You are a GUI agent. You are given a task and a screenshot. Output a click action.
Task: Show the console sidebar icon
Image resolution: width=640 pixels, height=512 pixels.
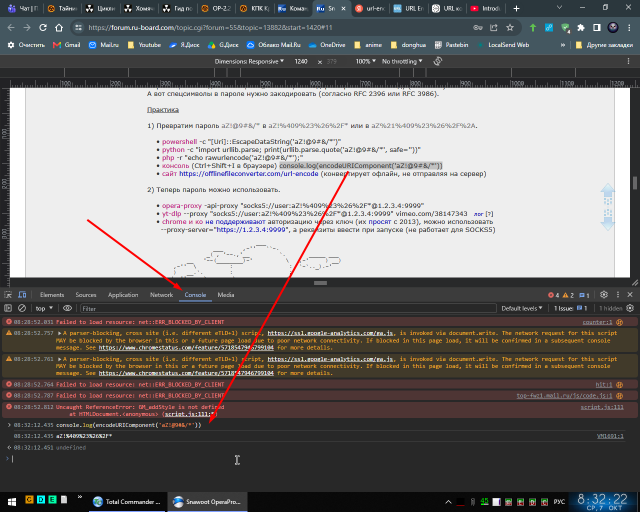coord(8,308)
